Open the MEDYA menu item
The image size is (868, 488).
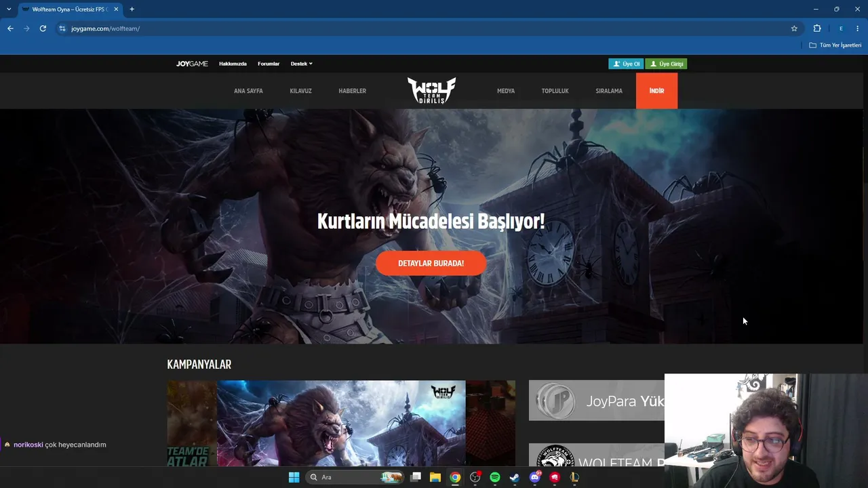506,91
